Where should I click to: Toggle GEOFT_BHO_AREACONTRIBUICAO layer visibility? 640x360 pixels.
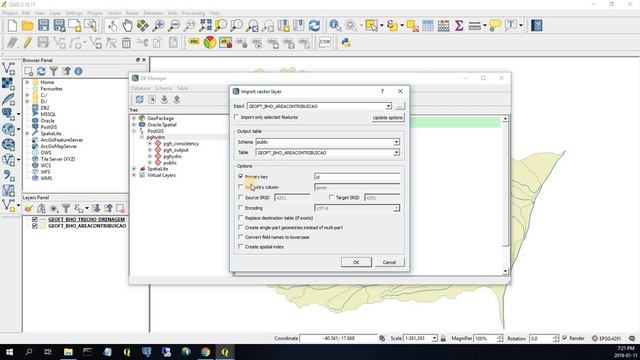(35, 226)
